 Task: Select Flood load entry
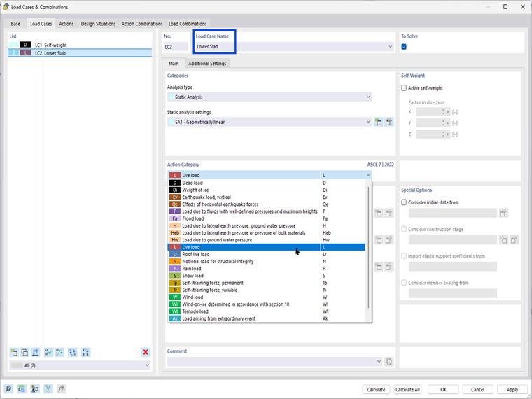click(267, 218)
